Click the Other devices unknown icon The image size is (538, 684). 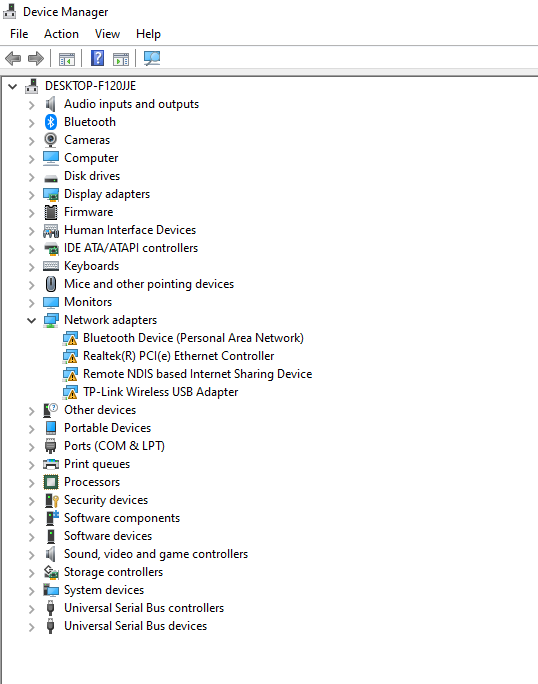[x=51, y=410]
